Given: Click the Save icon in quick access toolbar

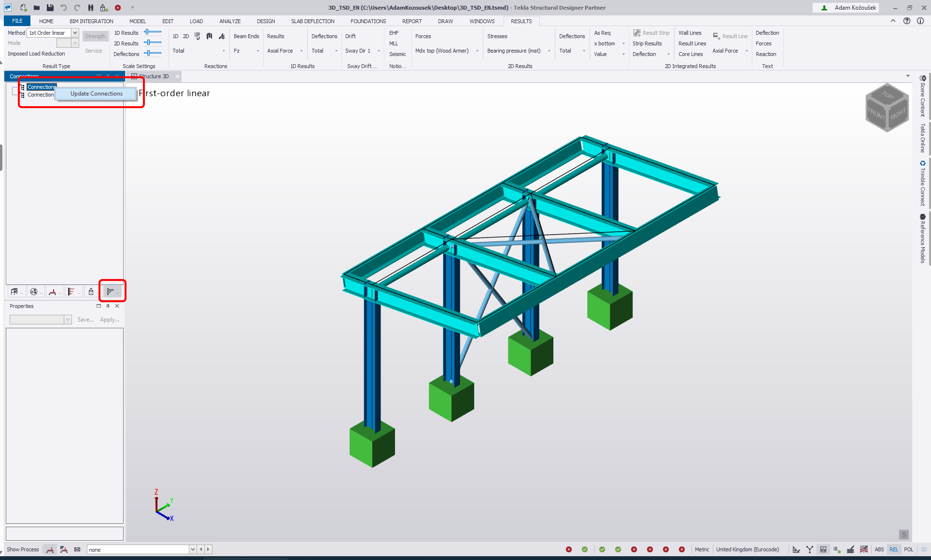Looking at the screenshot, I should pyautogui.click(x=50, y=8).
